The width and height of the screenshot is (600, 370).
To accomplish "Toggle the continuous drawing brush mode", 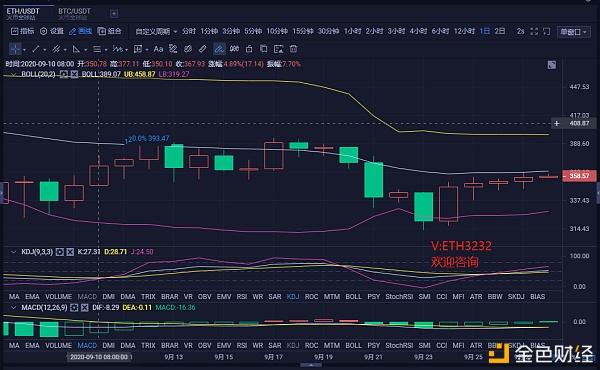I will [219, 49].
